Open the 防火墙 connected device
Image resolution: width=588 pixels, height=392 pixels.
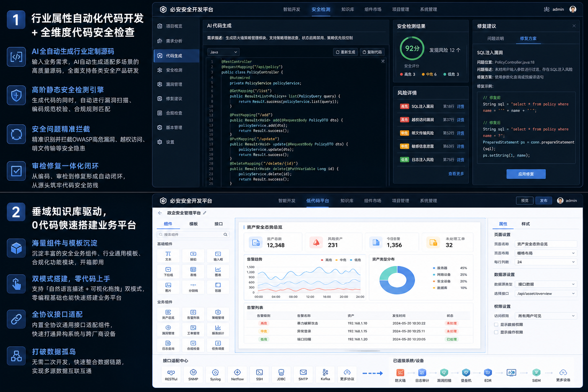click(x=400, y=375)
